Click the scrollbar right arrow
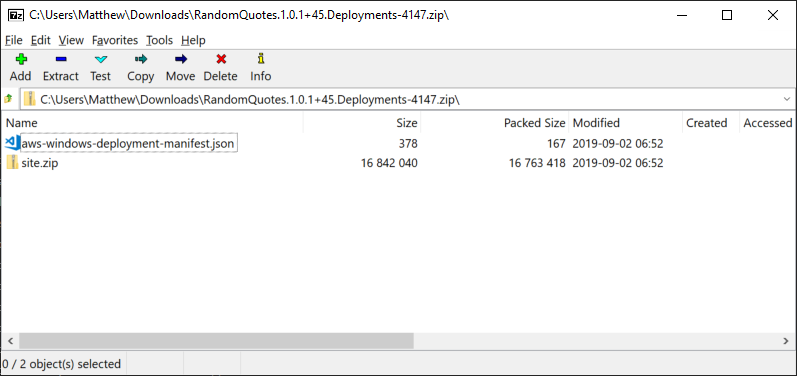The height and width of the screenshot is (376, 797). [786, 340]
